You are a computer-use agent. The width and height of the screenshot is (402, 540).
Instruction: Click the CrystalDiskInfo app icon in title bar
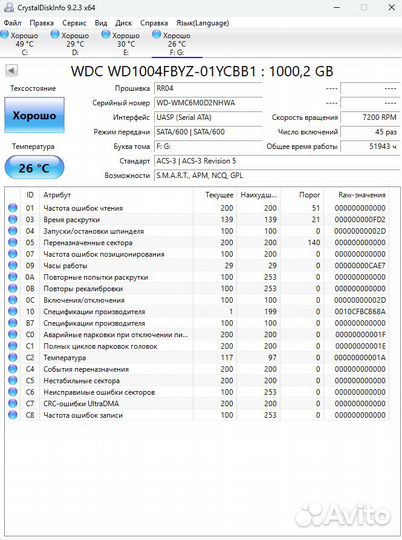(9, 7)
